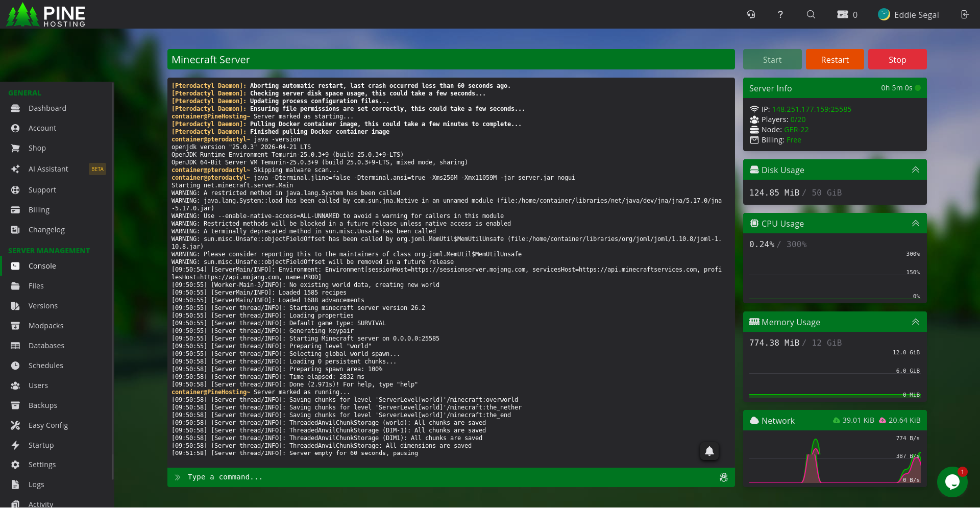The image size is (980, 508).
Task: Click the 20.64 KiB upload value
Action: 904,420
